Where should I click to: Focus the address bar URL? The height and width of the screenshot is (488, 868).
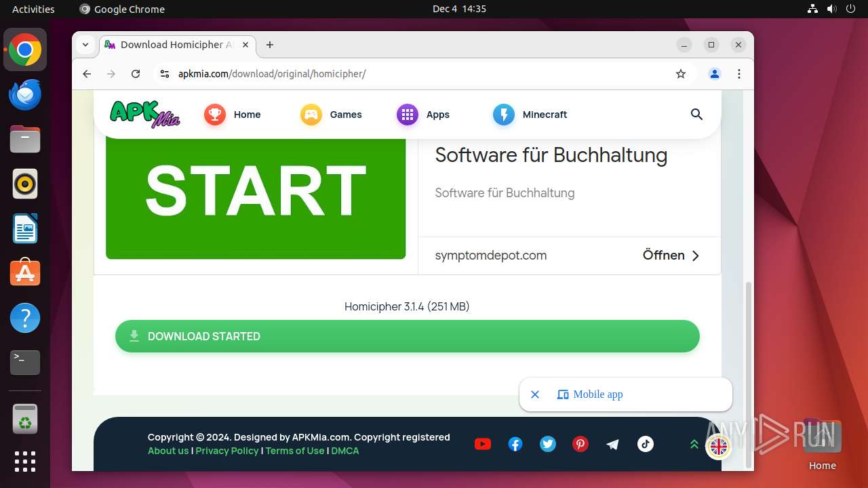point(272,74)
